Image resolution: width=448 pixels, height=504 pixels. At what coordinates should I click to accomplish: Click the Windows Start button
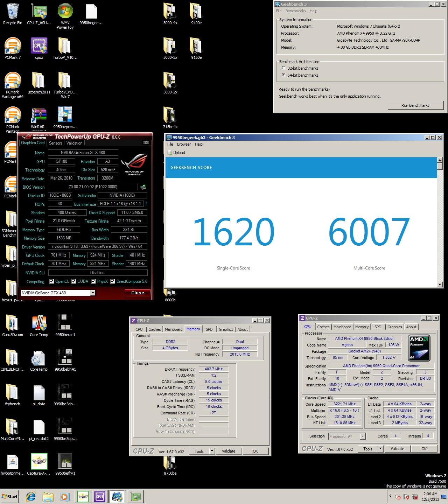(10, 496)
